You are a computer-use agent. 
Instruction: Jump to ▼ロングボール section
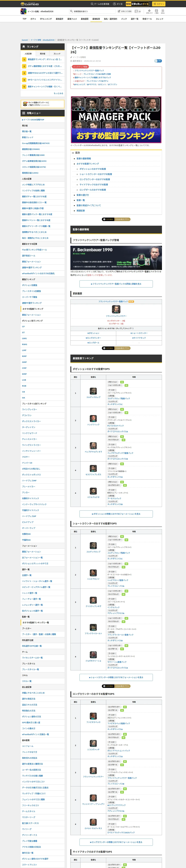(93, 343)
